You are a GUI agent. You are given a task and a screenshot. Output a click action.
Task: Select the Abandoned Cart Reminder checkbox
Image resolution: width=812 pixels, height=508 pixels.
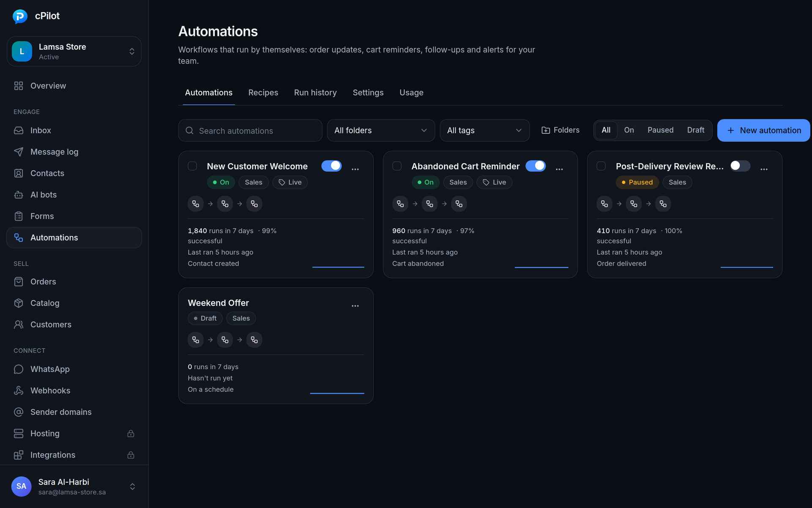pyautogui.click(x=397, y=166)
